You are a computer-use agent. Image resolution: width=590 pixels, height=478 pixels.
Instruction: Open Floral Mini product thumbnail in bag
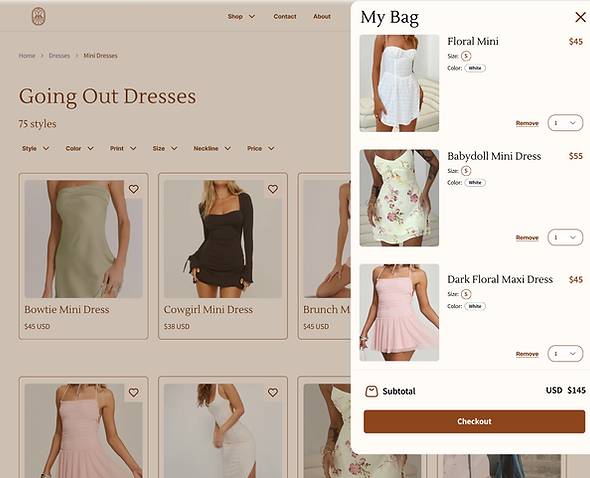(399, 83)
